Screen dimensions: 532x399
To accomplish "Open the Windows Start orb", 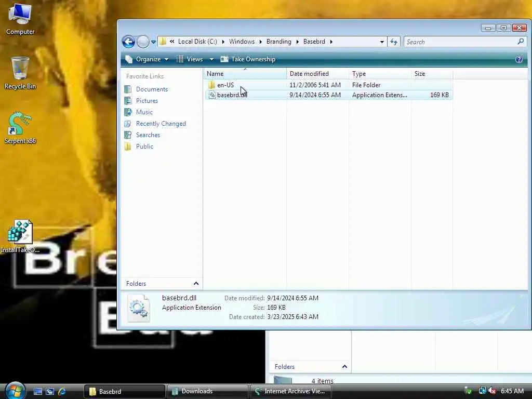I will [x=15, y=391].
